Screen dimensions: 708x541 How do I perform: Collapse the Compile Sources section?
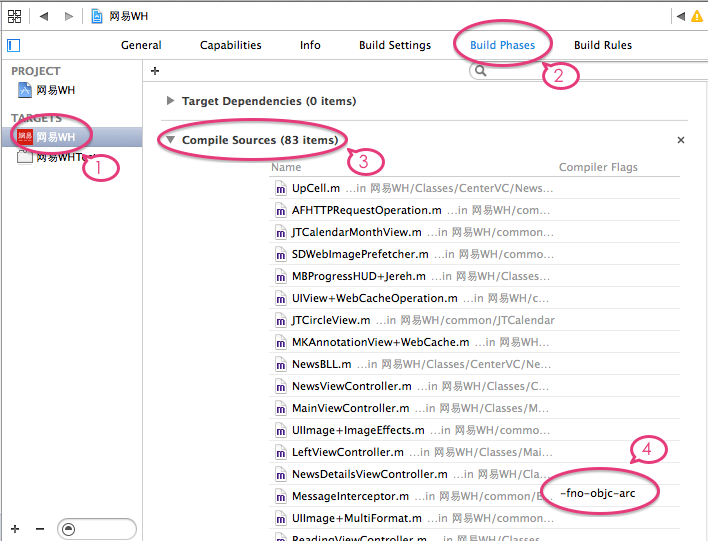point(171,140)
